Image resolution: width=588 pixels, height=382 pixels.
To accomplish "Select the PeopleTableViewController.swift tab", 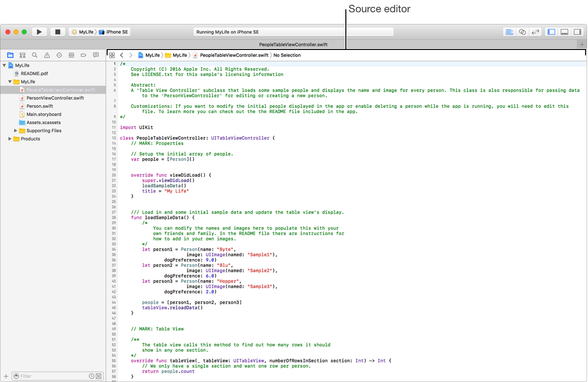I will pos(294,44).
